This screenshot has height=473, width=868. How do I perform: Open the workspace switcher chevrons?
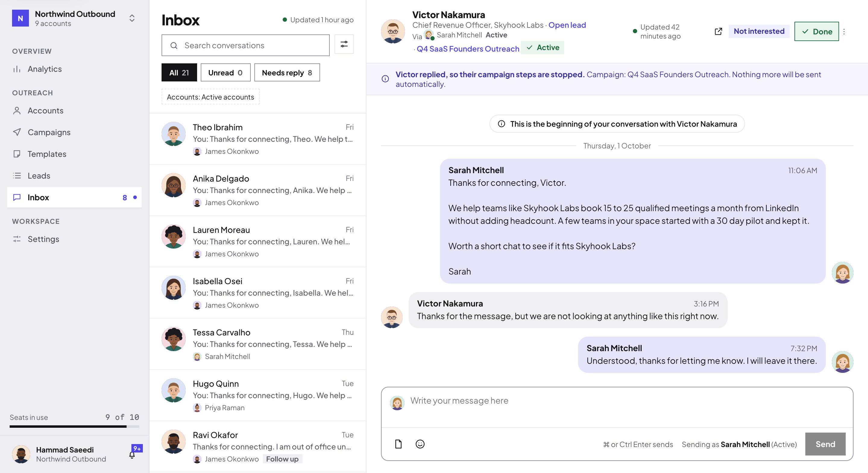tap(132, 18)
